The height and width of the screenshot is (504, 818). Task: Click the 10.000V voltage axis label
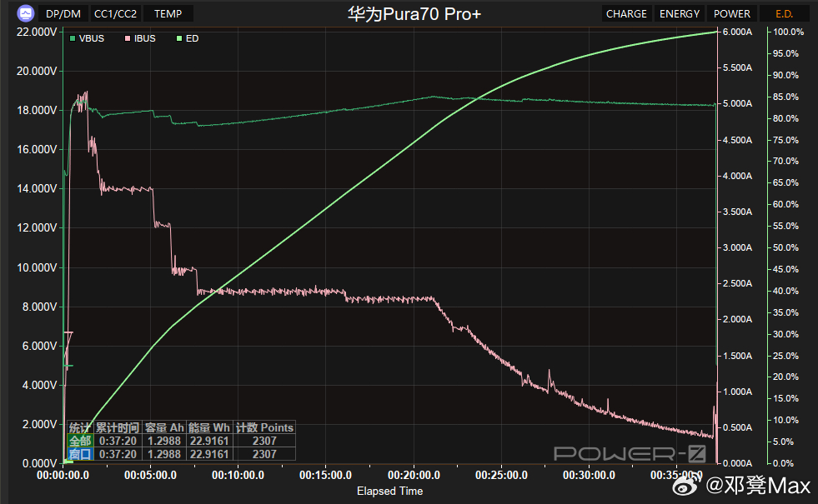(37, 268)
